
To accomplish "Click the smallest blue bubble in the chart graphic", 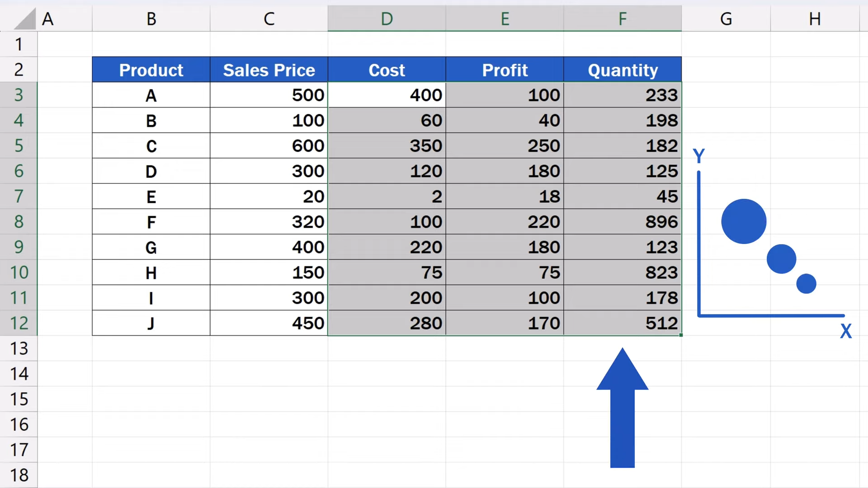I will (806, 283).
